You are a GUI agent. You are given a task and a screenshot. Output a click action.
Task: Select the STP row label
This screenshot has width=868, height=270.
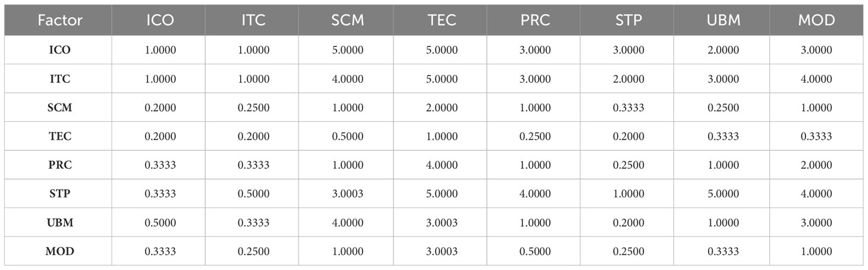[x=60, y=194]
